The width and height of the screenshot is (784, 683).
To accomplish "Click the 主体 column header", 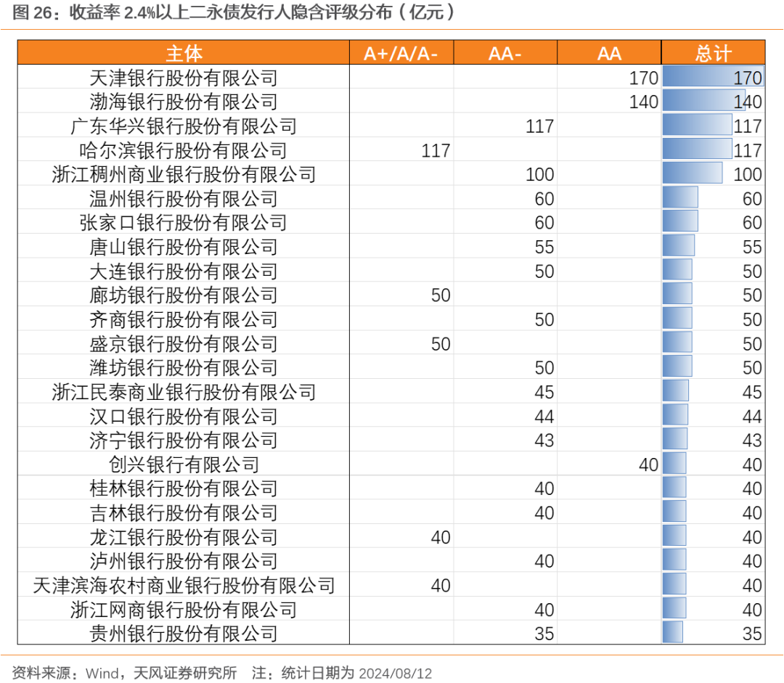I will pyautogui.click(x=184, y=53).
